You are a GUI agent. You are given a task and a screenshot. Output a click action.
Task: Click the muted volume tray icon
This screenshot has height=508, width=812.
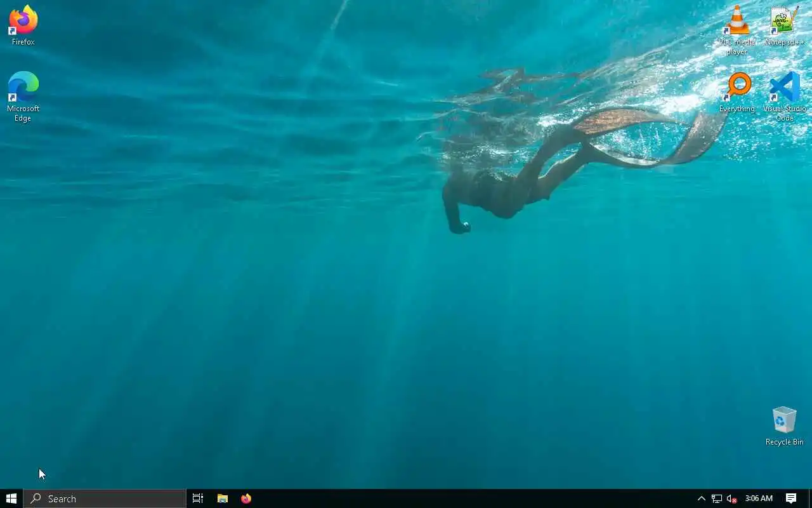click(731, 498)
